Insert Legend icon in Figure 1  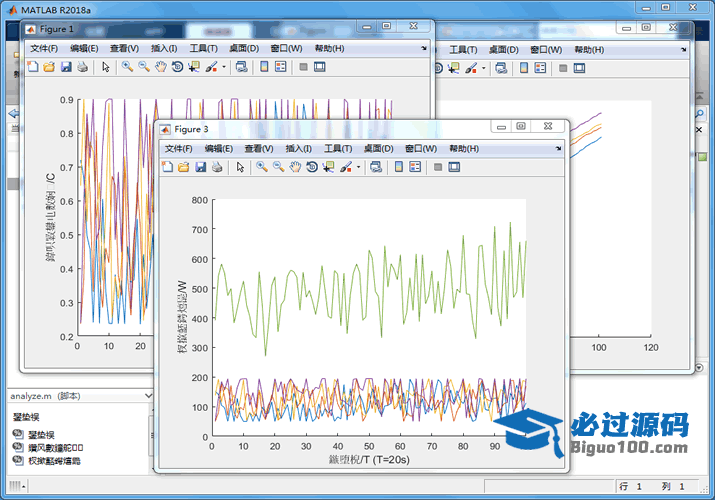coord(280,67)
